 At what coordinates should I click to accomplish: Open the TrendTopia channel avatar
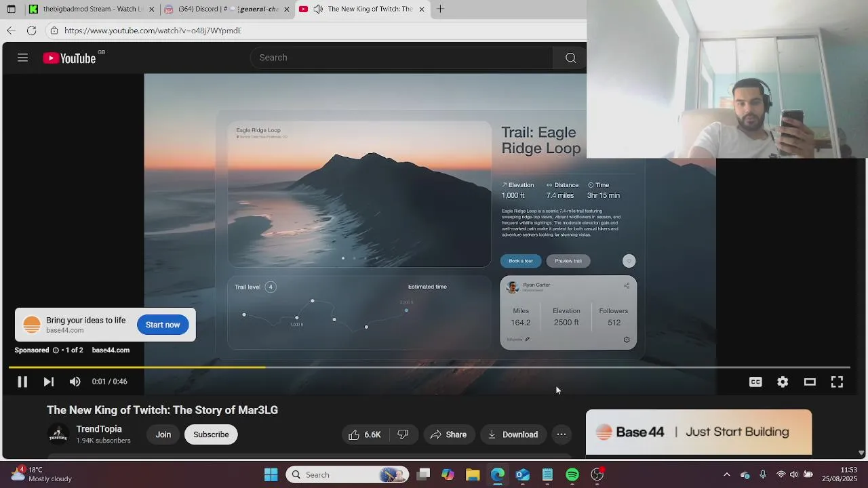coord(58,434)
